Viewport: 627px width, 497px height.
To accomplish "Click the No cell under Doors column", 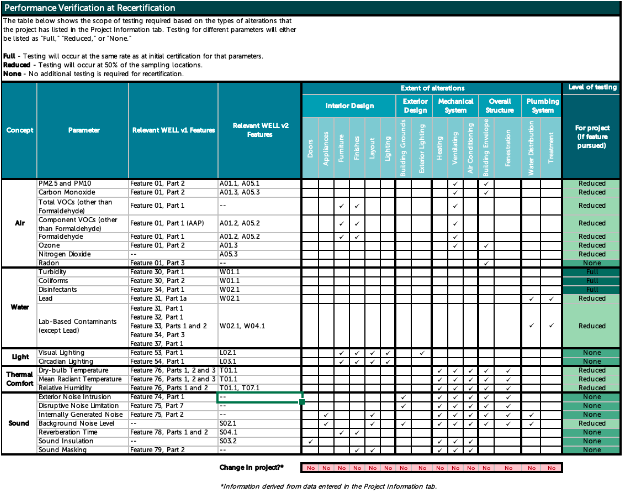I will 311,468.
